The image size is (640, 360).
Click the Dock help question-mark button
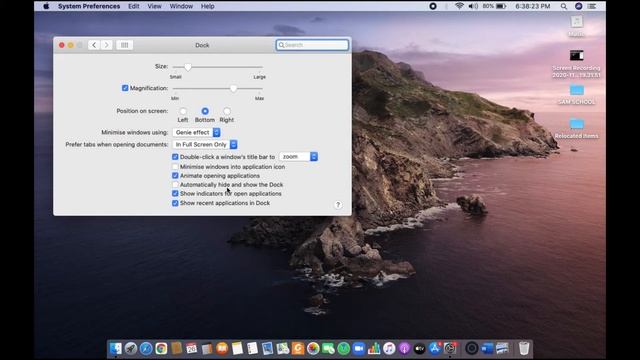pos(338,205)
